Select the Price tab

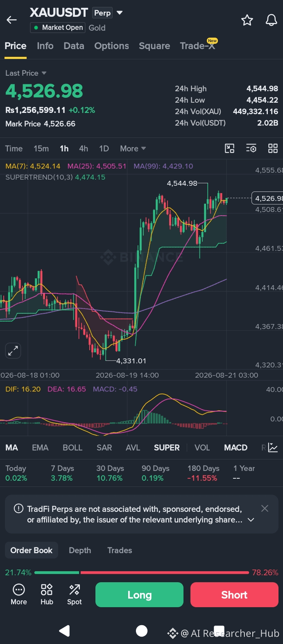(x=16, y=46)
